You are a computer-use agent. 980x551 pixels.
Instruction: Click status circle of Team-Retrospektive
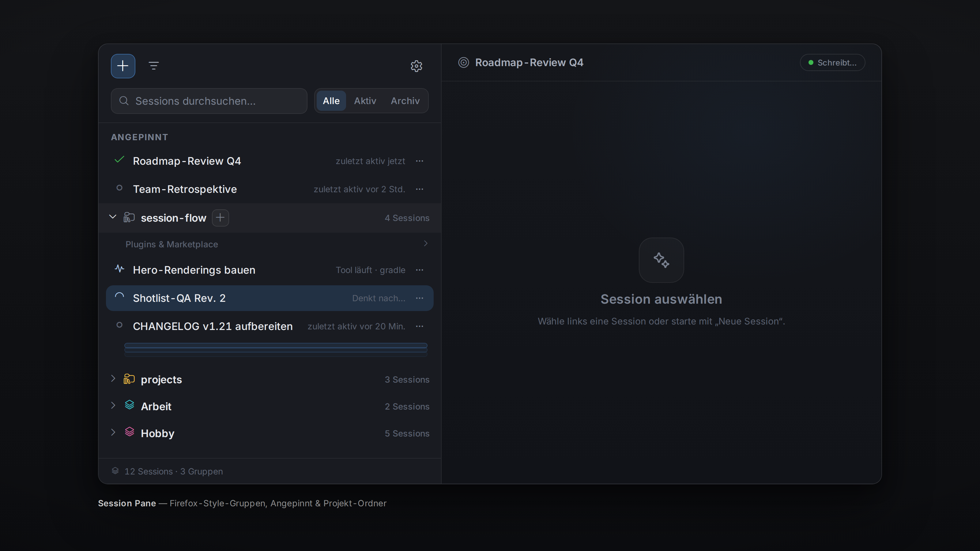119,188
